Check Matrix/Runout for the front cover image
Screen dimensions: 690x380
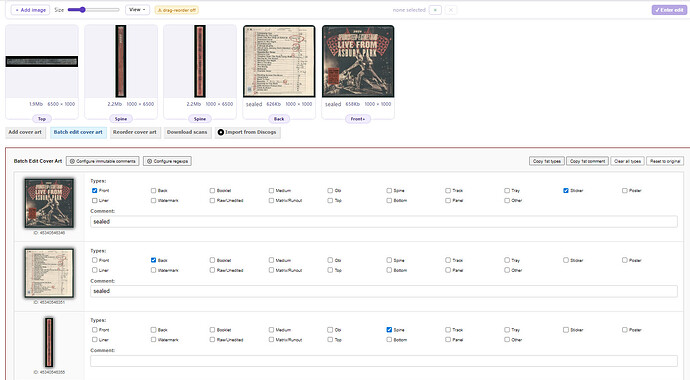272,201
